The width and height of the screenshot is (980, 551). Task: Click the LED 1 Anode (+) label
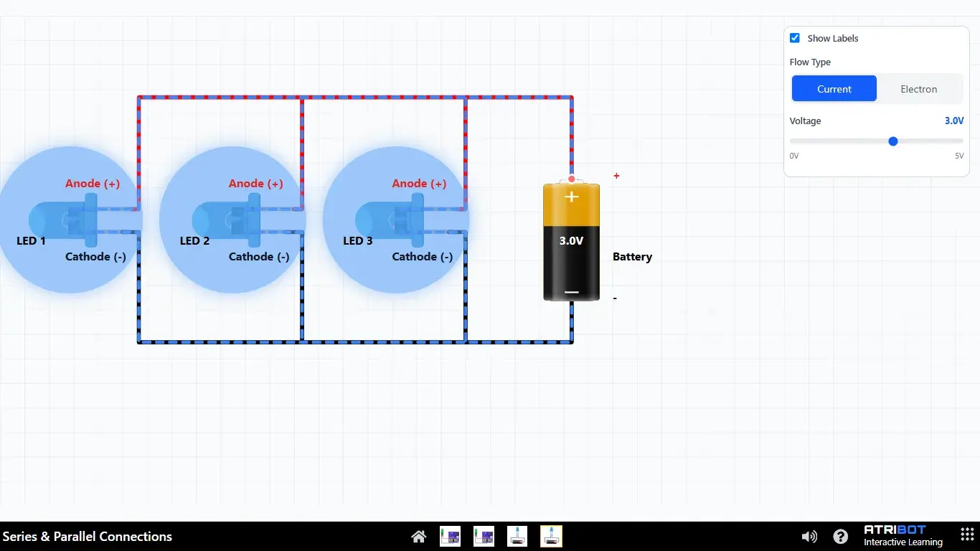(x=93, y=184)
